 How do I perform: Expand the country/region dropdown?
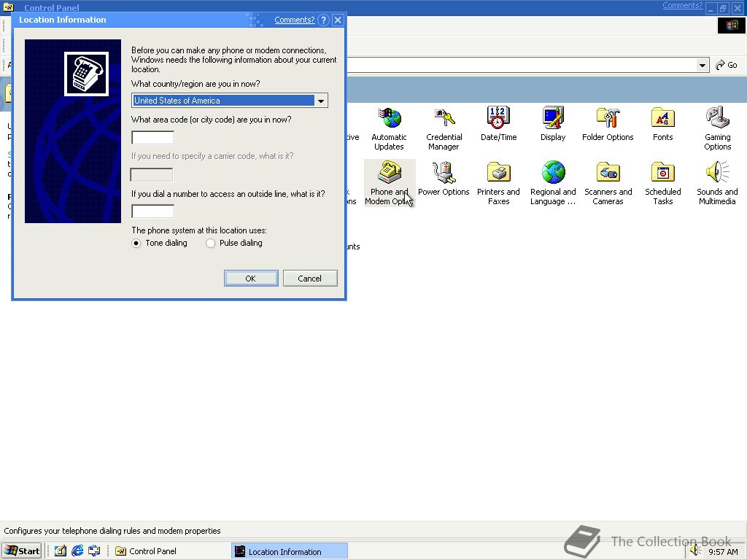tap(321, 101)
